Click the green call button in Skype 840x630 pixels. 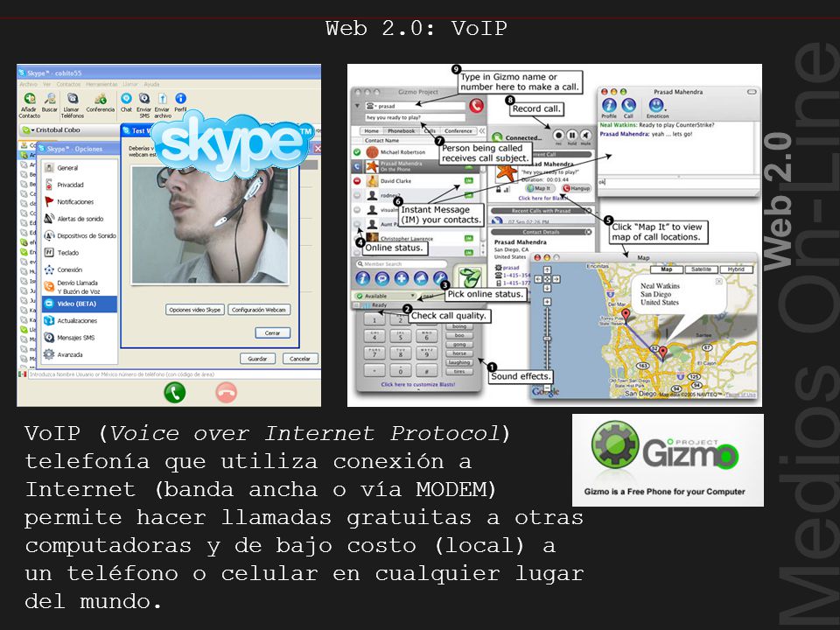pyautogui.click(x=175, y=392)
